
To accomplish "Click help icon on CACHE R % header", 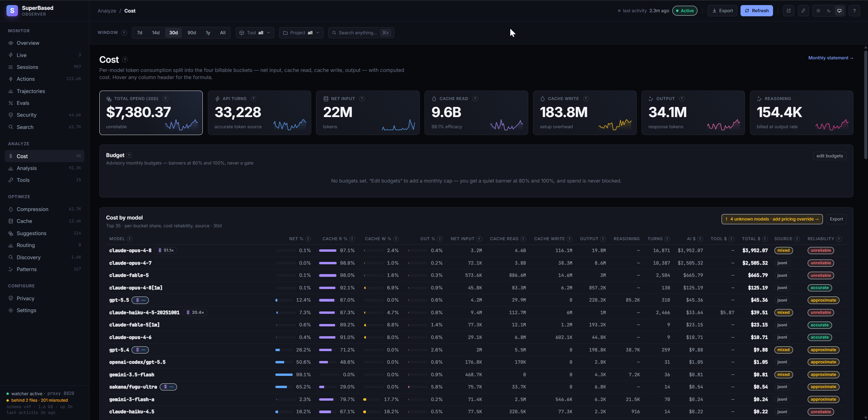I will (x=352, y=239).
